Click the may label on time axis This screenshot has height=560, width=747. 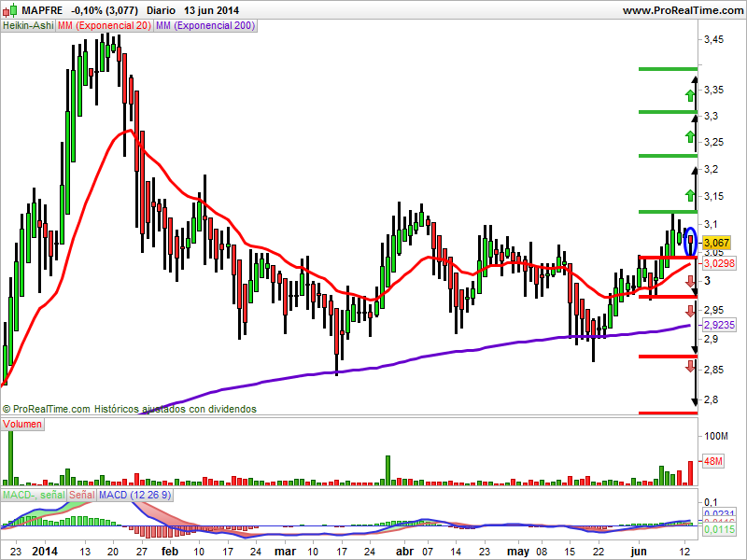(x=518, y=552)
